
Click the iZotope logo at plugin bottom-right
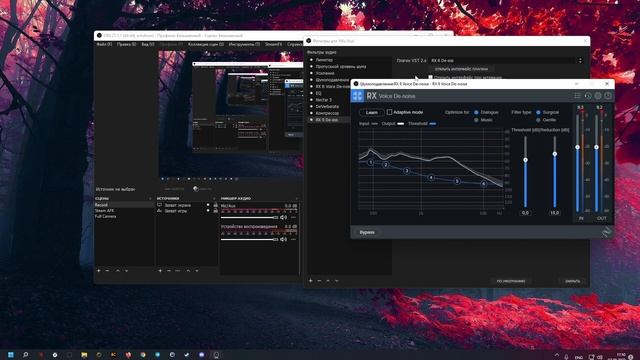(x=607, y=232)
